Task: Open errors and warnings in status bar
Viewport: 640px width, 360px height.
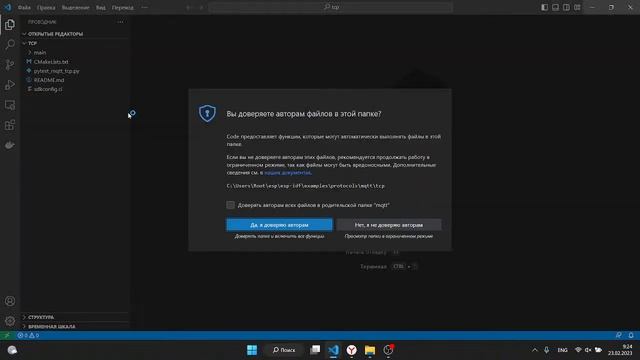Action: coord(28,335)
